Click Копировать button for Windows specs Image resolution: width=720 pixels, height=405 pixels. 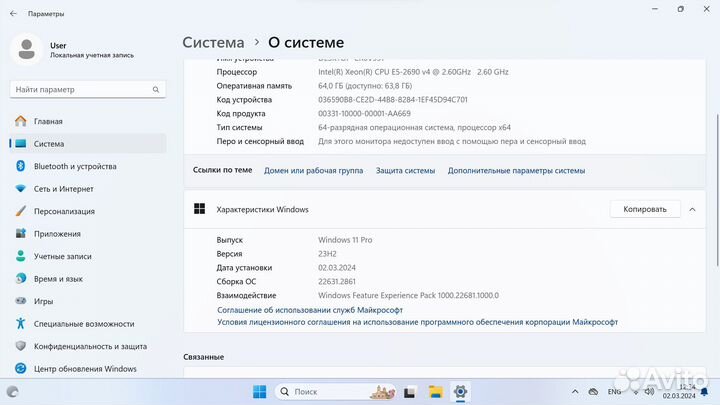click(645, 209)
